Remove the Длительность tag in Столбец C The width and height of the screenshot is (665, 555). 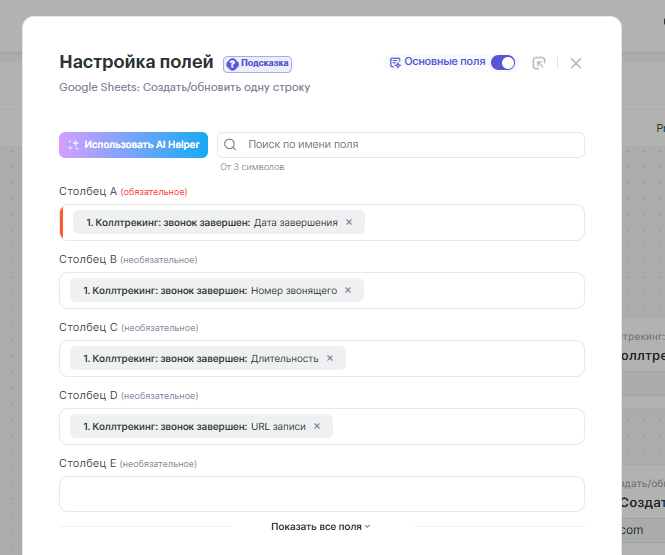pyautogui.click(x=330, y=358)
